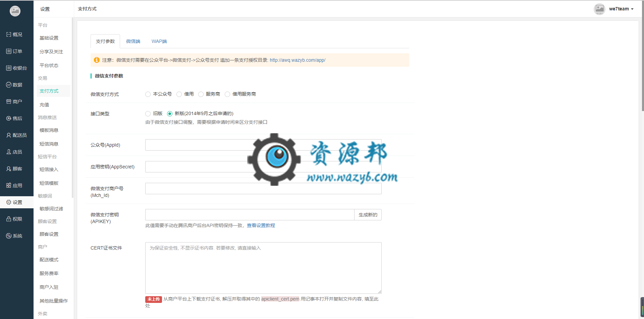
Task: Switch to the WAP端 tab
Action: tap(159, 41)
